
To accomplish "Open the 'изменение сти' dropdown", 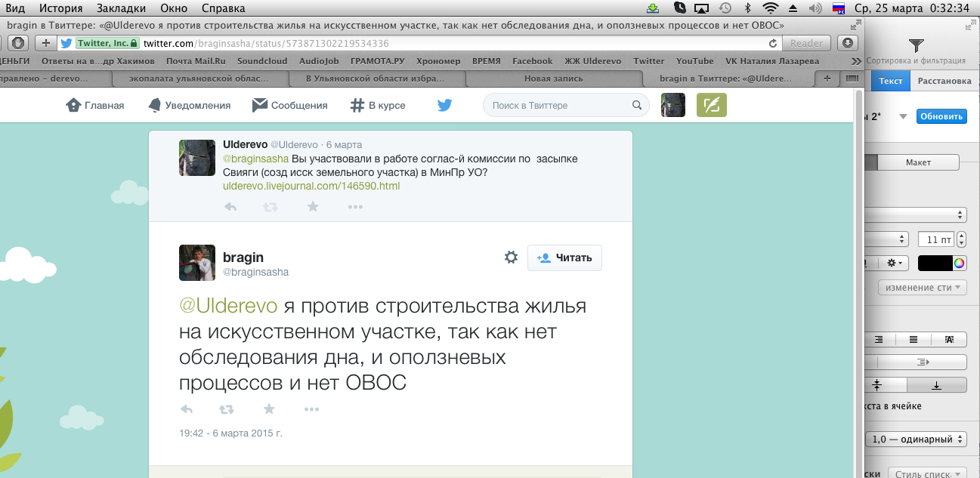I will click(922, 288).
